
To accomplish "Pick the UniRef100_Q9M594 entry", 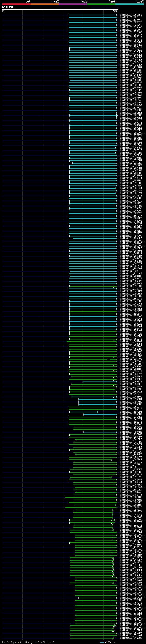I will click(131, 251).
